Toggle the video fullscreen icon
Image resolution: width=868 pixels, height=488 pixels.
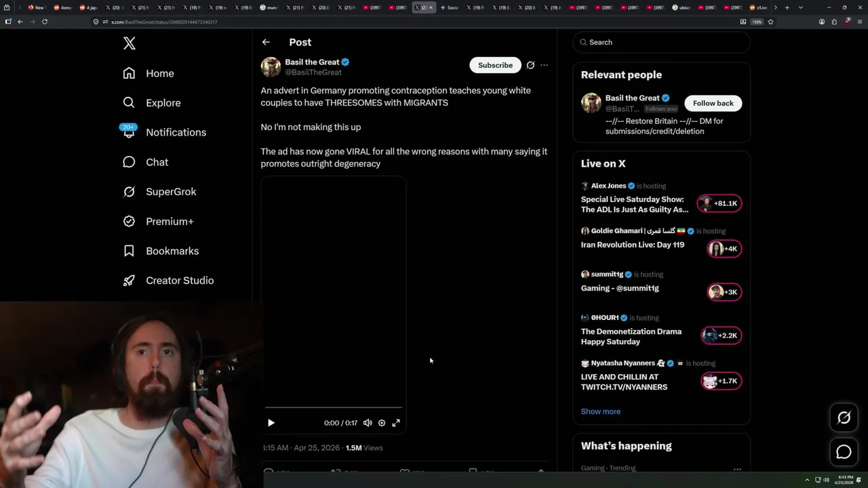(396, 423)
